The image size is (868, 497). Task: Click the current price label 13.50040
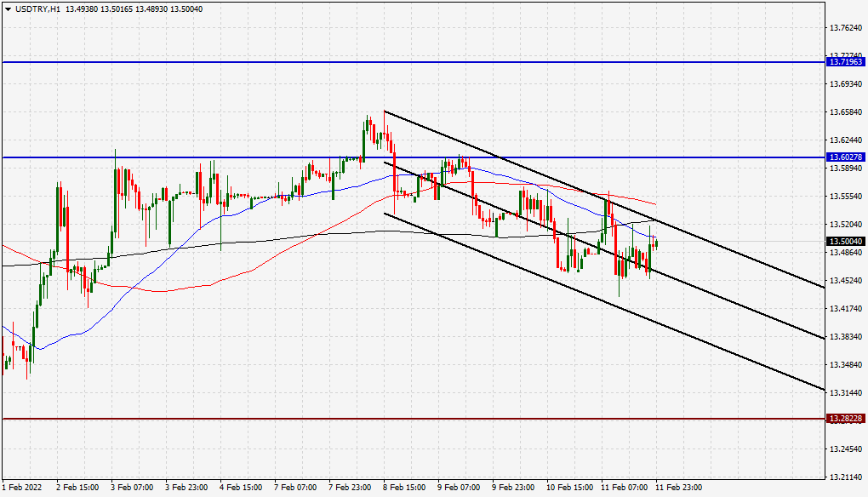pos(845,242)
